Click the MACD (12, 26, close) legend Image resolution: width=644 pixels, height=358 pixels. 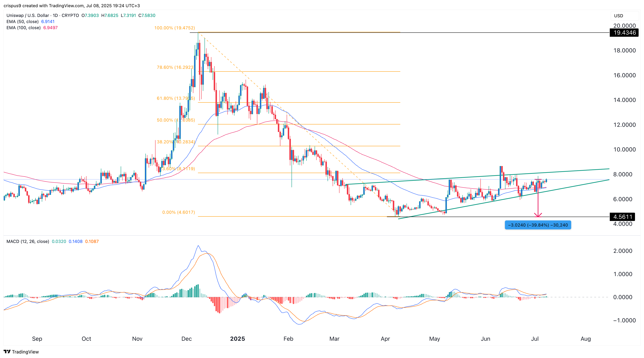(x=28, y=241)
